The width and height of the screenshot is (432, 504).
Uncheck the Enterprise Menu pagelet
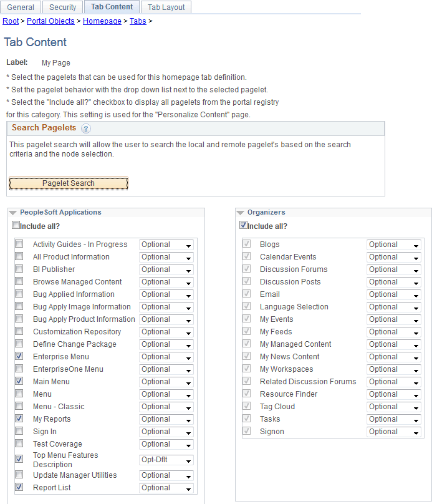click(x=19, y=357)
